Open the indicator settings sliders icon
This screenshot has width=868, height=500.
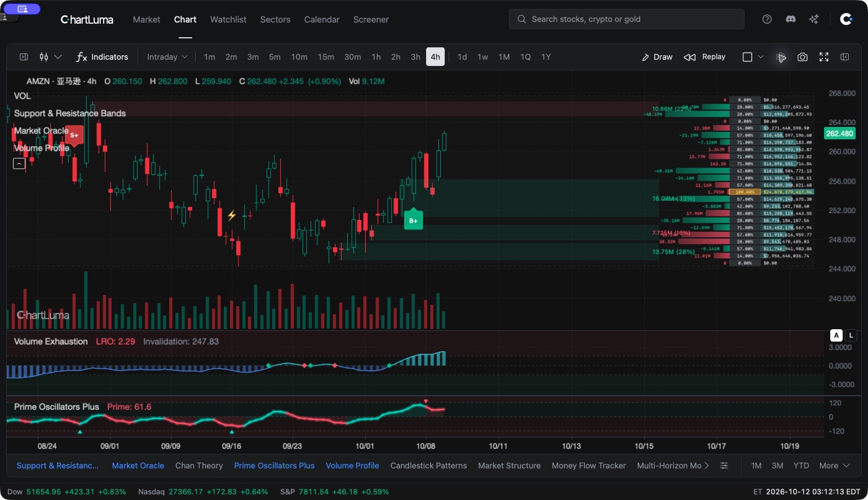point(724,466)
